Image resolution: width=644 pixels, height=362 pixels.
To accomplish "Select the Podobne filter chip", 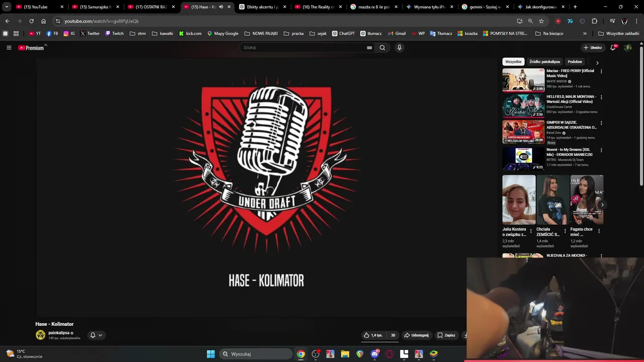I will coord(575,62).
